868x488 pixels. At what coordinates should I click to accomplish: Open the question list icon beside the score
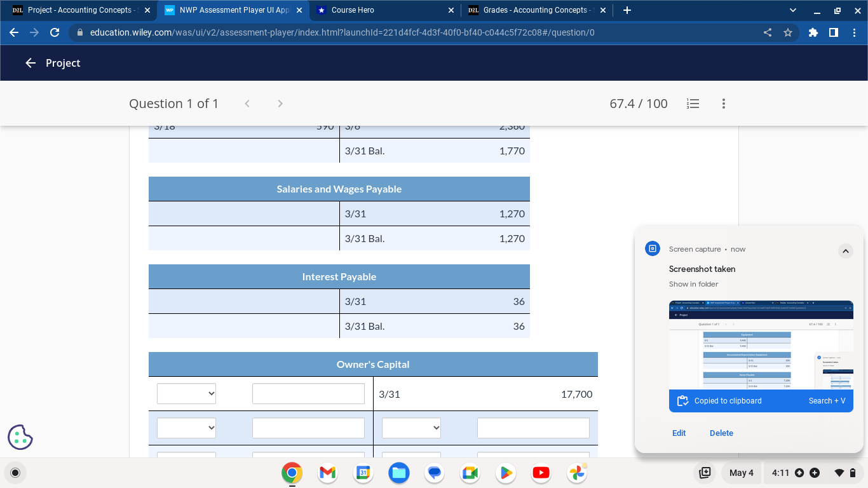click(693, 104)
